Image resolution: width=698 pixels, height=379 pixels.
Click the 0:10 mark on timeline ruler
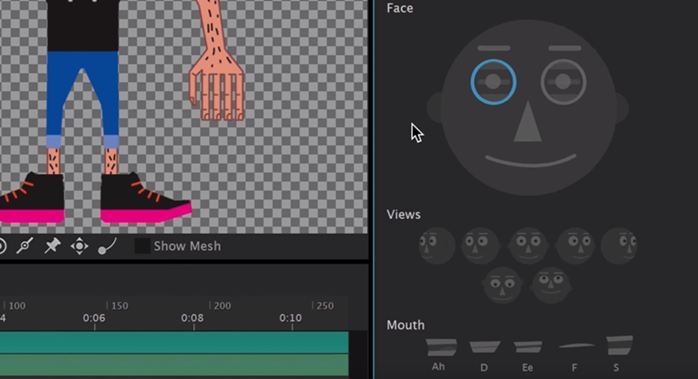tap(290, 318)
